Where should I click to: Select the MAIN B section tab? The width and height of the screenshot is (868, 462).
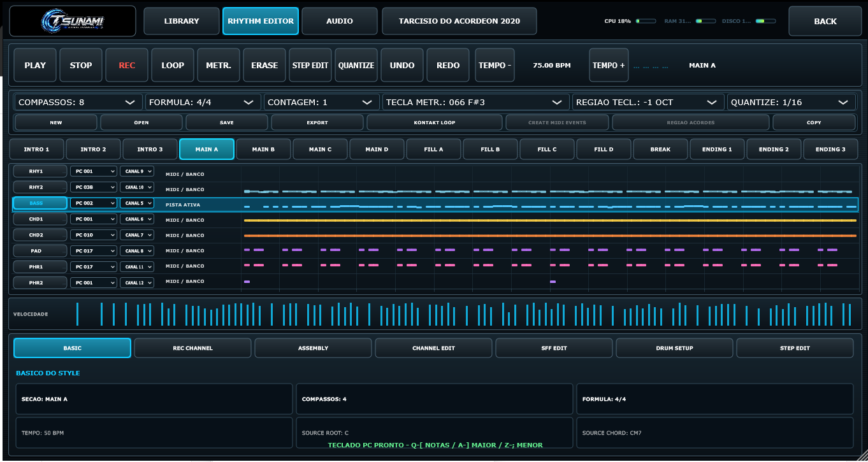(264, 149)
